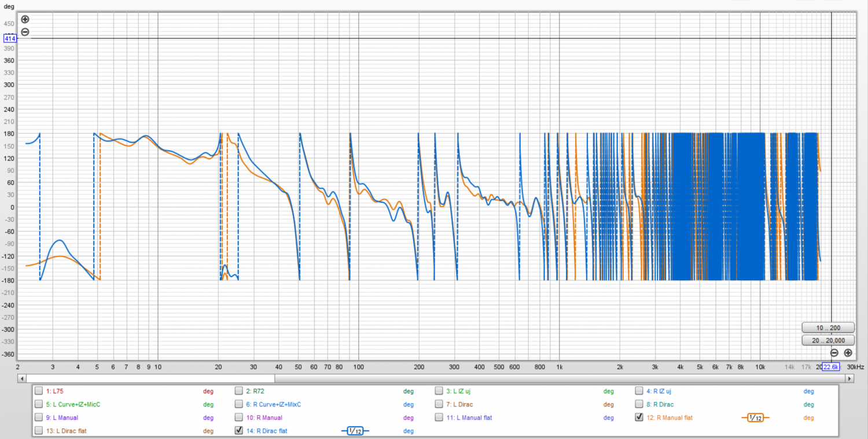Click the 'deg' value for trace 12 R Manual flat
Viewport: 868px width, 439px height.
click(x=808, y=418)
